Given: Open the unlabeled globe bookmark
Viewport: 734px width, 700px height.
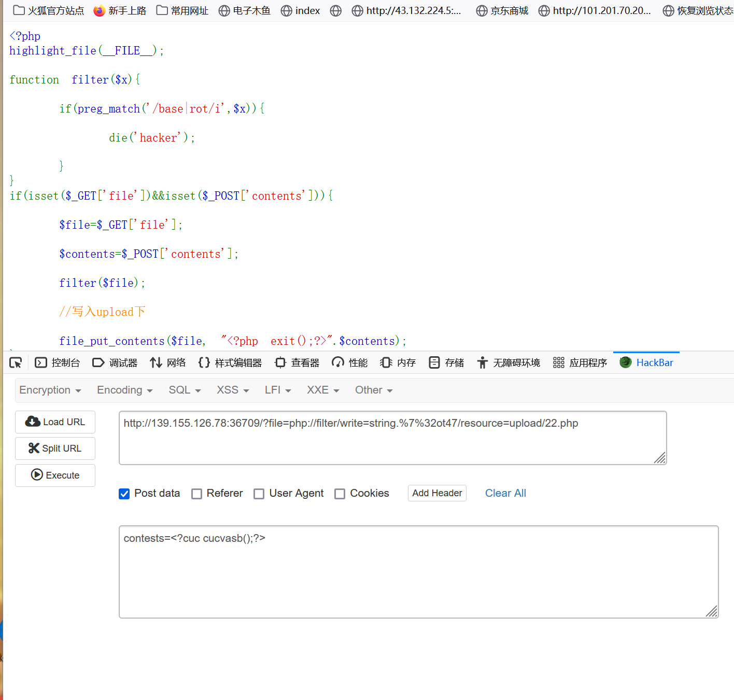Looking at the screenshot, I should coord(336,10).
